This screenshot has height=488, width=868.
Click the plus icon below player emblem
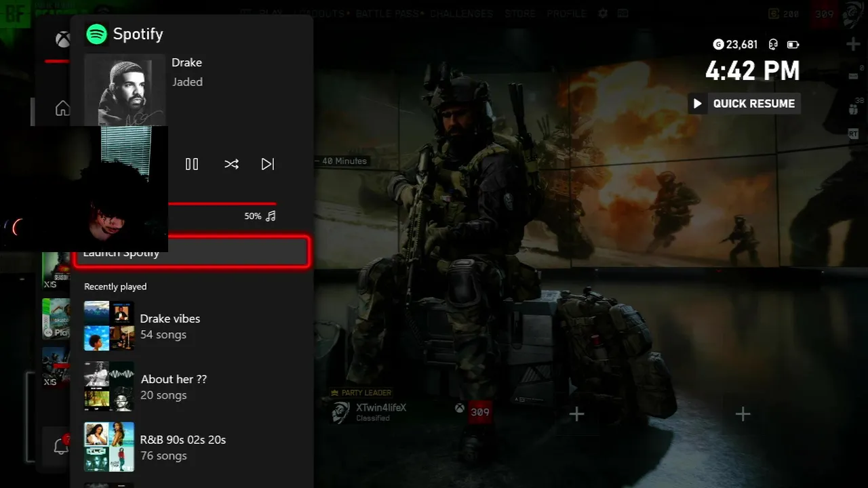click(x=853, y=44)
